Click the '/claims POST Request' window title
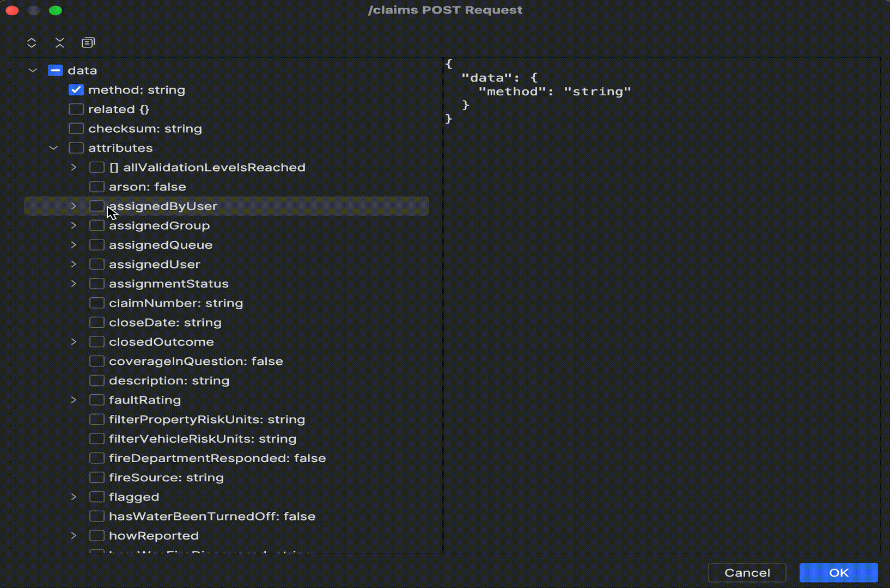The image size is (890, 588). tap(445, 10)
